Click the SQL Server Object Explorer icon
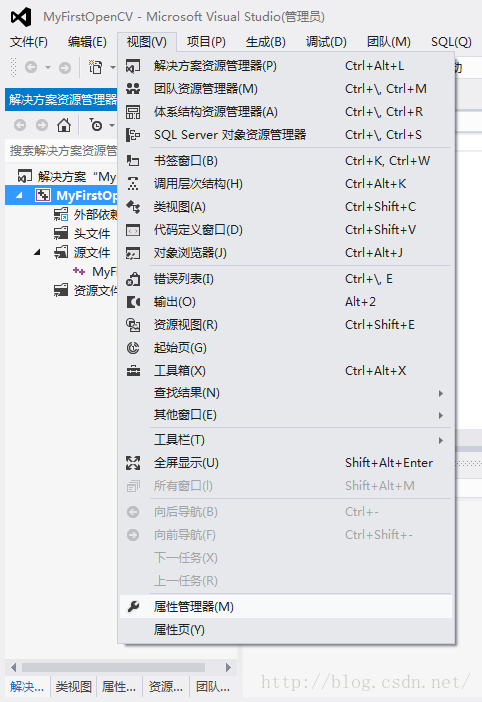The image size is (482, 702). click(133, 135)
